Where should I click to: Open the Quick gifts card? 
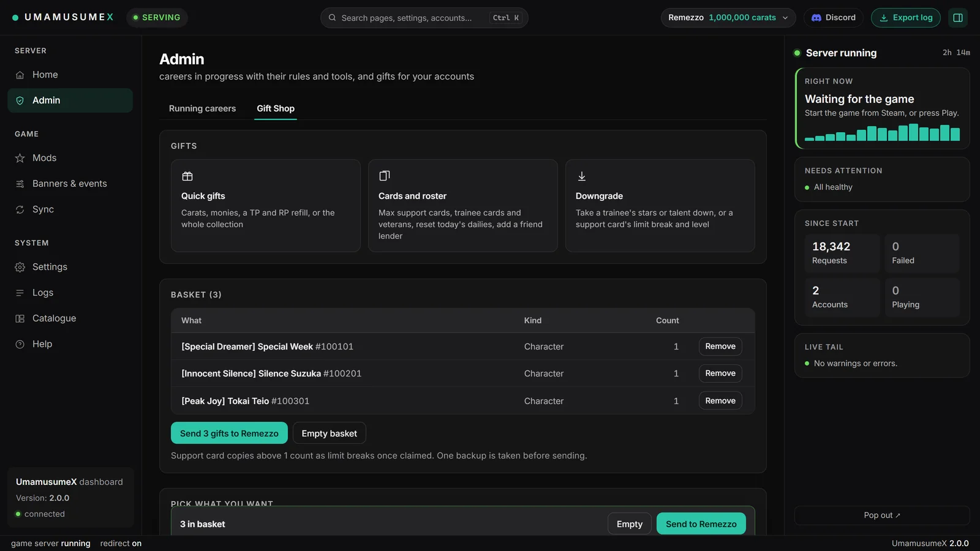[266, 206]
